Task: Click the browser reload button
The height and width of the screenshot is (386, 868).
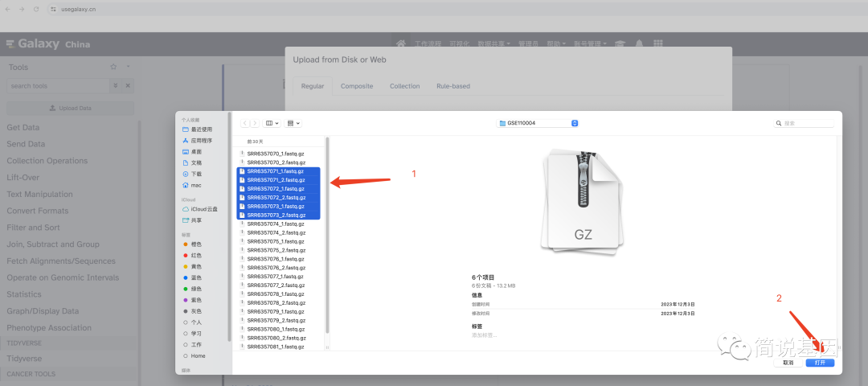Action: pos(36,9)
